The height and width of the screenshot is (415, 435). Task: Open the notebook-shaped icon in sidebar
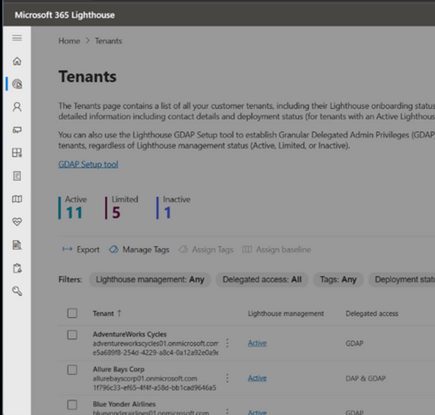[x=17, y=176]
